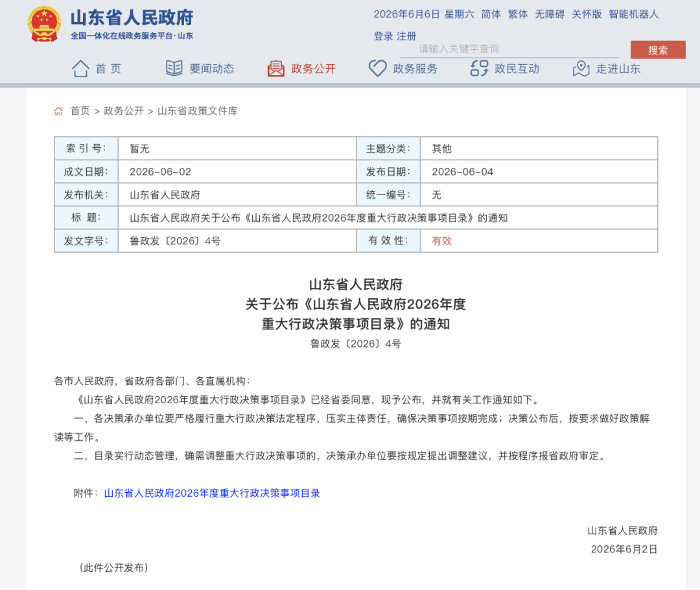
Task: Click the 索引号 label cell
Action: click(x=86, y=148)
